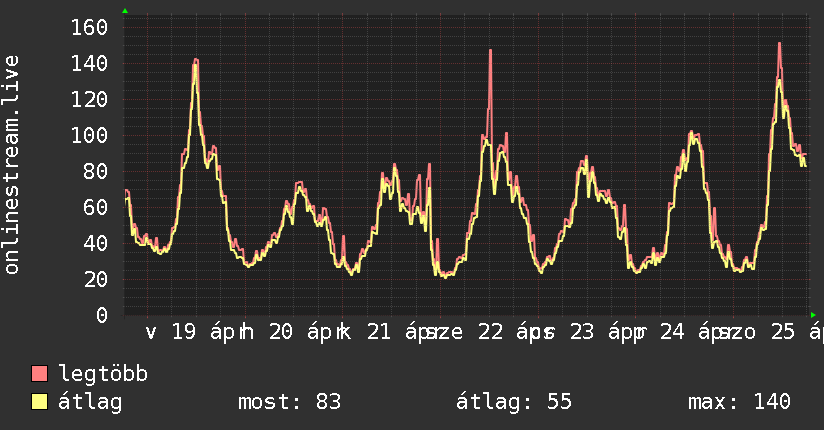Viewport: 824px width, 430px height.
Task: Click the y-axis label 100
Action: (x=89, y=136)
